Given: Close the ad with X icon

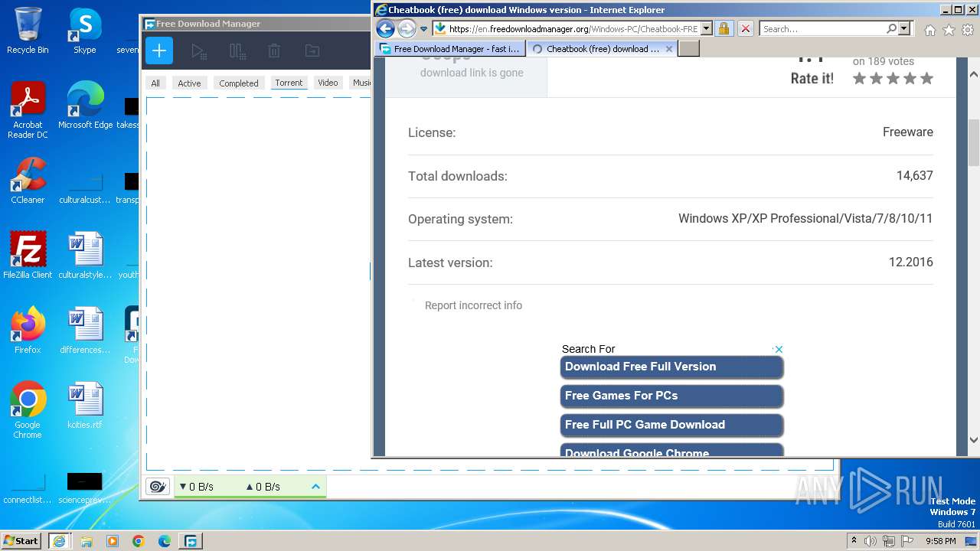Looking at the screenshot, I should pos(778,349).
